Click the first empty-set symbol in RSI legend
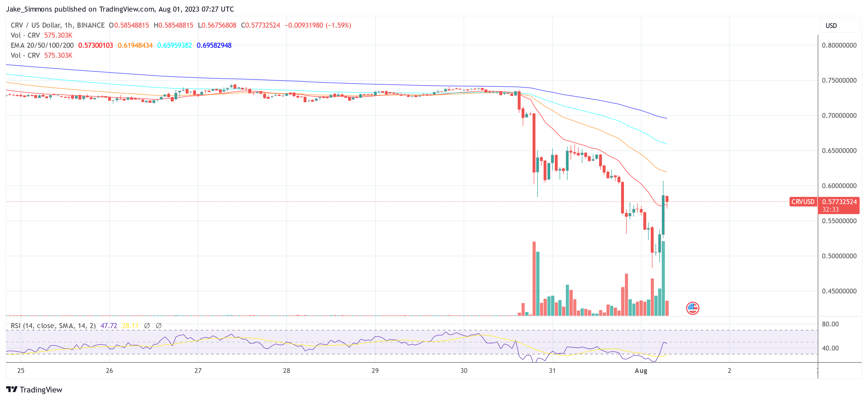 tap(147, 326)
